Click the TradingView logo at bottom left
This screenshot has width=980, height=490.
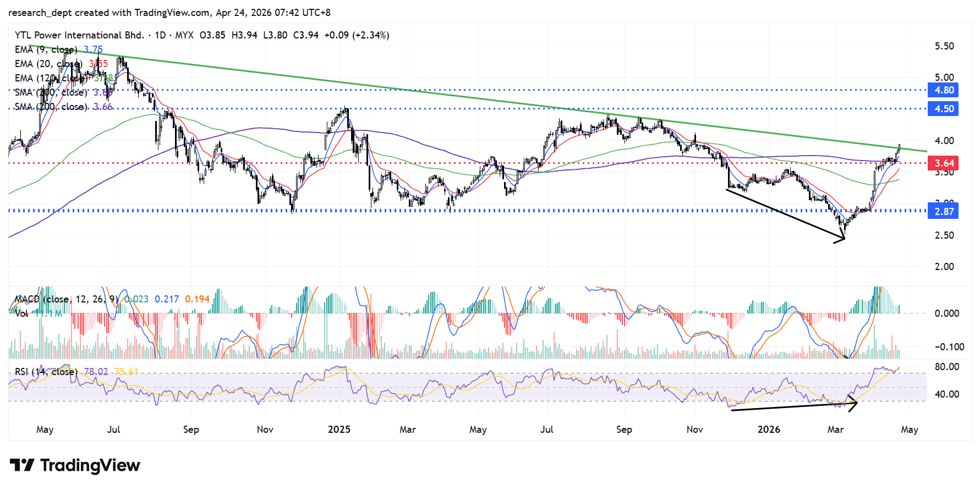[x=75, y=465]
